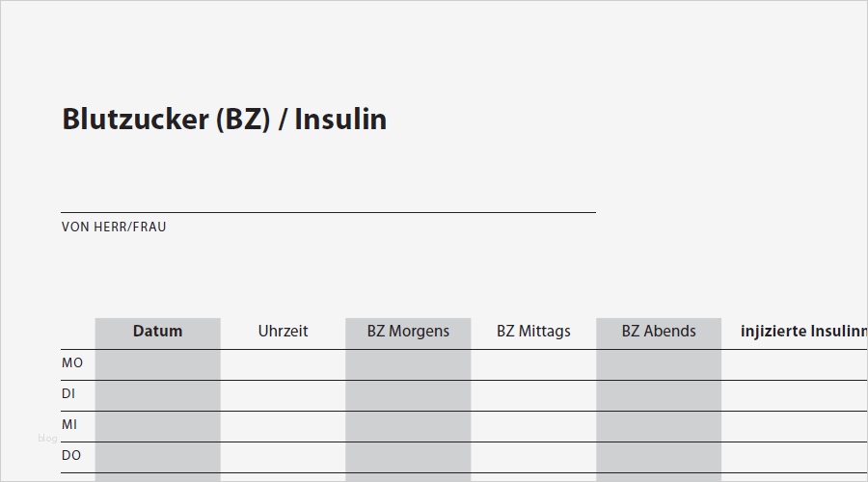Screen dimensions: 868x482
Task: Select the 'DI' row label
Action: tap(68, 394)
